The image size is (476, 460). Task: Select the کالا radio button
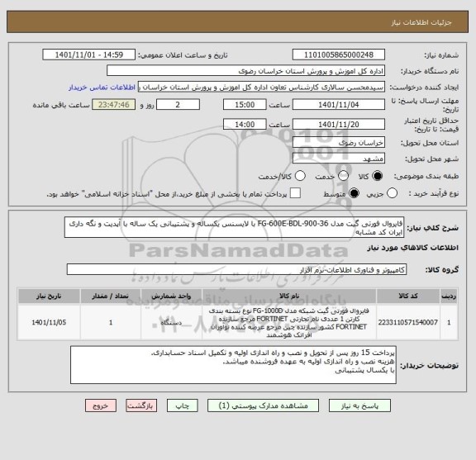click(378, 176)
